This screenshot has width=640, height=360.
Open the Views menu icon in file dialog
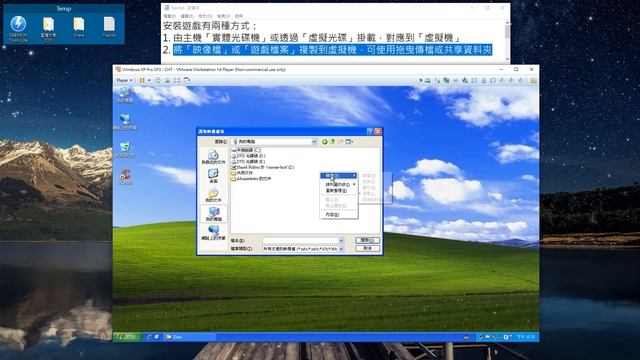(x=349, y=142)
